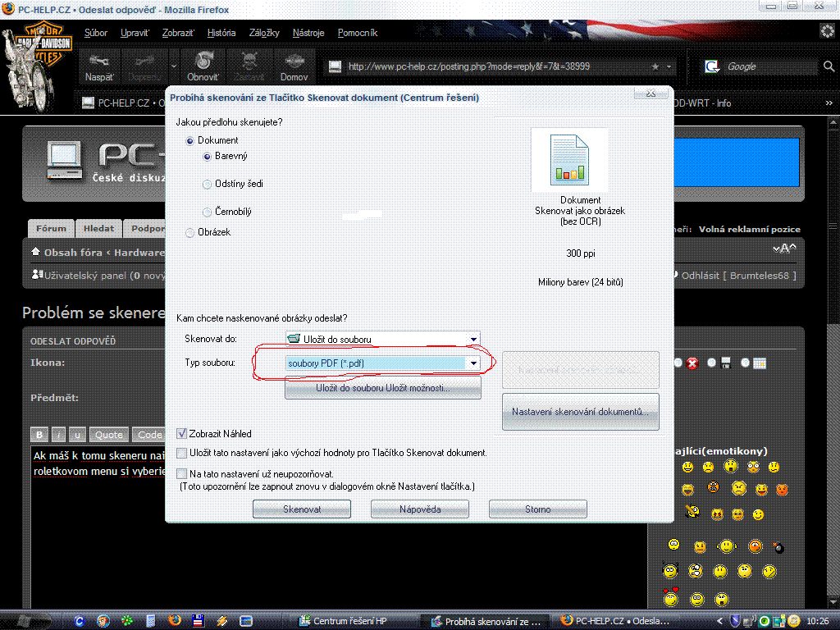Switch to the Fórum tab on the page

52,228
